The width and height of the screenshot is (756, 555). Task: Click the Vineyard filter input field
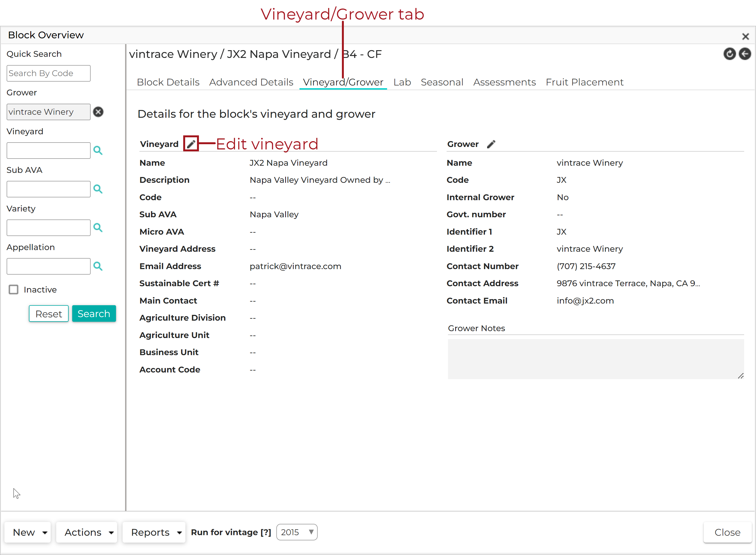coord(48,151)
